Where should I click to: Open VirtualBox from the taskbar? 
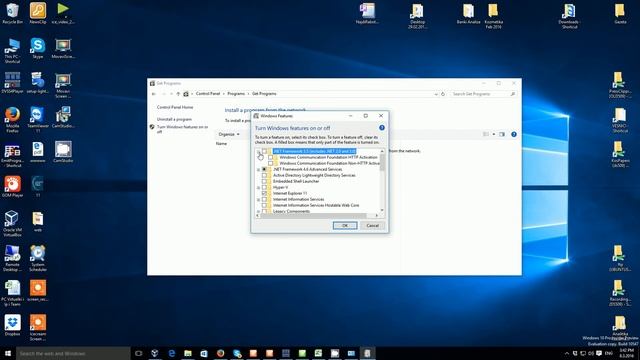155,353
